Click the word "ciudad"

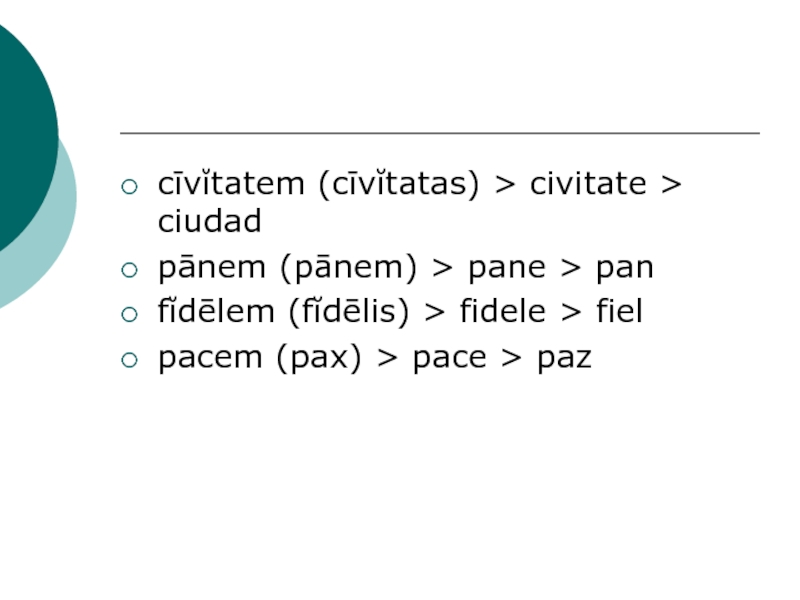tap(209, 222)
